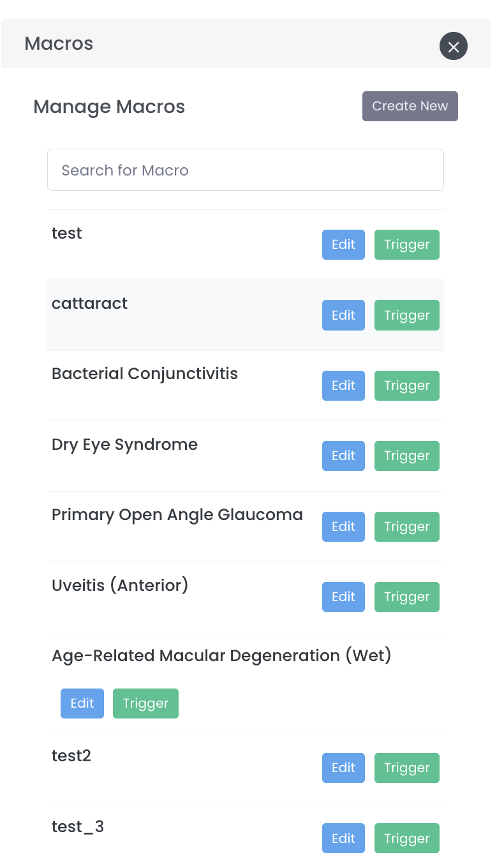Viewport: 504px width, 864px height.
Task: Click the Create New macro button
Action: pos(410,106)
